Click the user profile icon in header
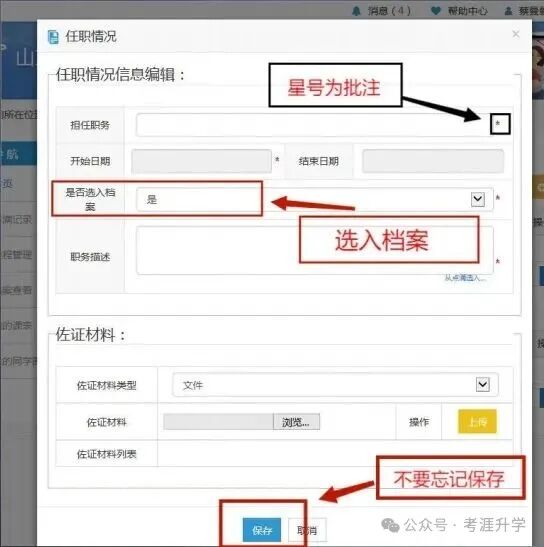Image resolution: width=544 pixels, height=547 pixels. pyautogui.click(x=508, y=11)
